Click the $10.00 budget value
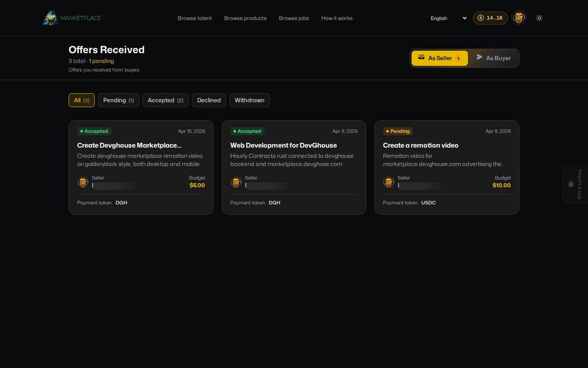The width and height of the screenshot is (588, 368). [x=501, y=185]
